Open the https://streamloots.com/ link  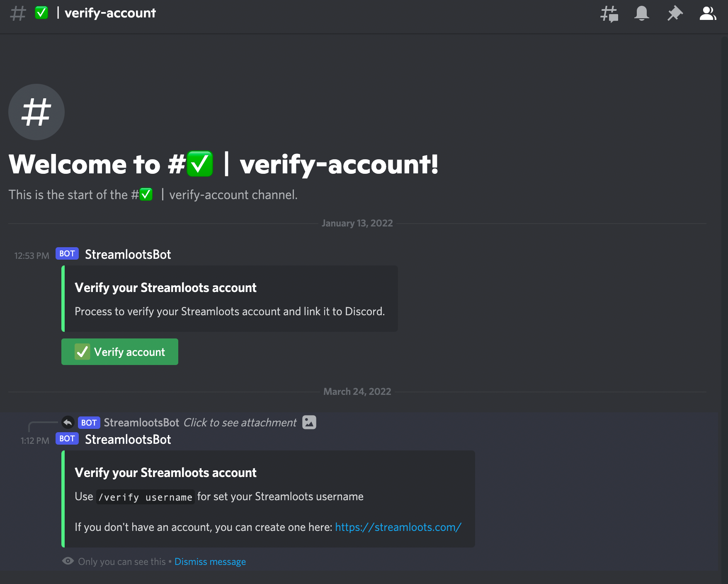point(398,527)
